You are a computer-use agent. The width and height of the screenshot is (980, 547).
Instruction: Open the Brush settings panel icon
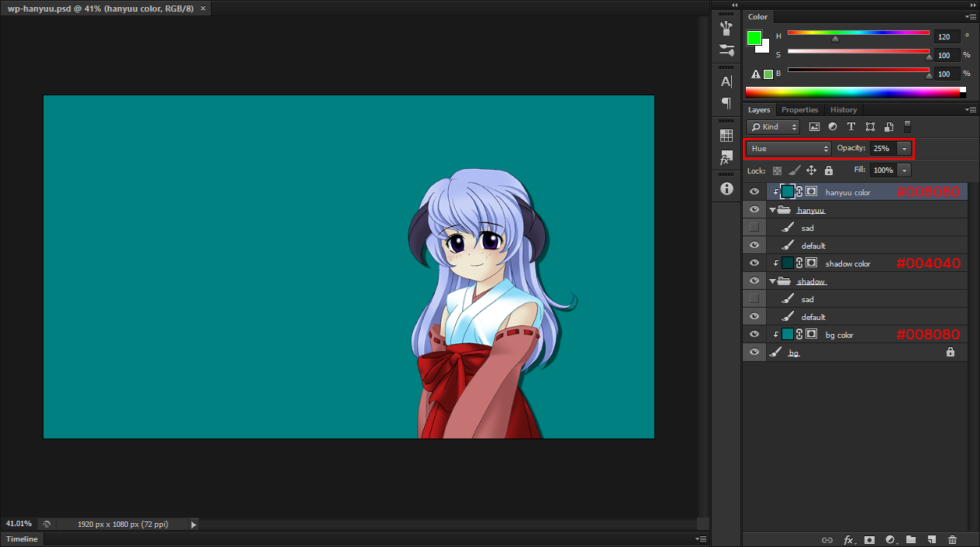(726, 50)
